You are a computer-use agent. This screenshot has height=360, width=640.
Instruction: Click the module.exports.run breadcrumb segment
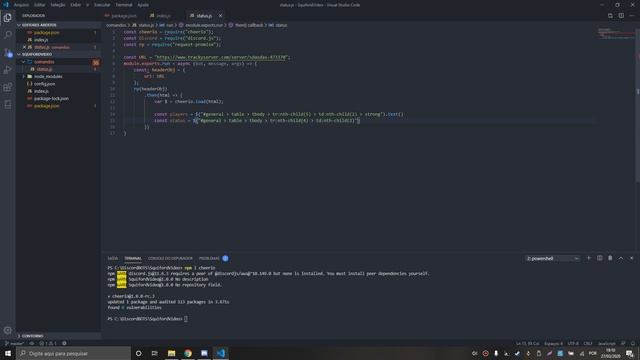(204, 25)
